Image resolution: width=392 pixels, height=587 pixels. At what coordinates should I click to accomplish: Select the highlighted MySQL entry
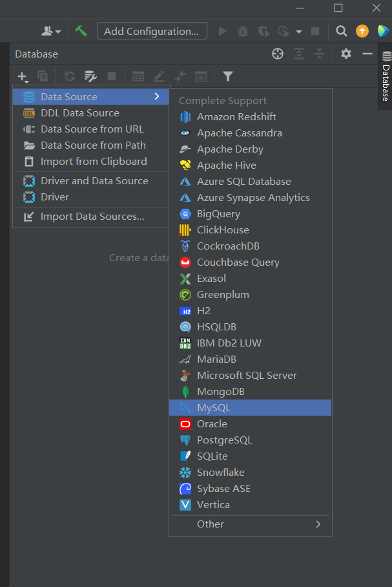(x=250, y=408)
